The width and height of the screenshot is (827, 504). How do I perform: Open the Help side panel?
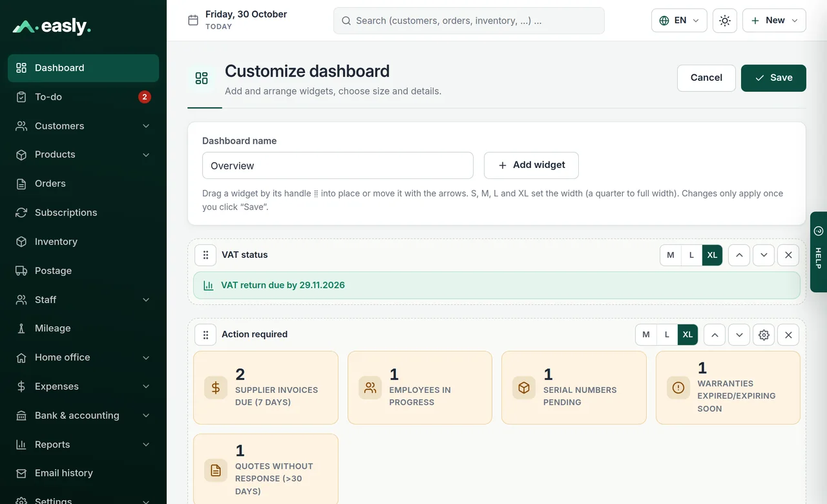click(819, 252)
